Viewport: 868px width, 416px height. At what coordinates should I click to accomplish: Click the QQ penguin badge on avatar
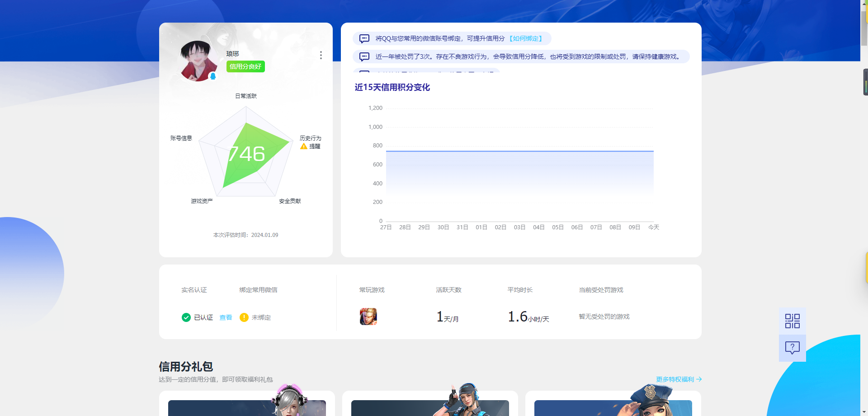(x=213, y=76)
